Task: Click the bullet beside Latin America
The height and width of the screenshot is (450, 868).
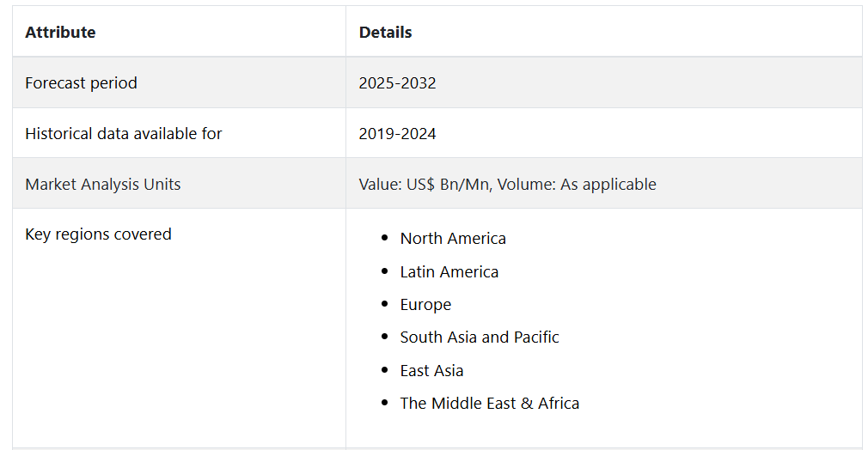Action: point(384,272)
